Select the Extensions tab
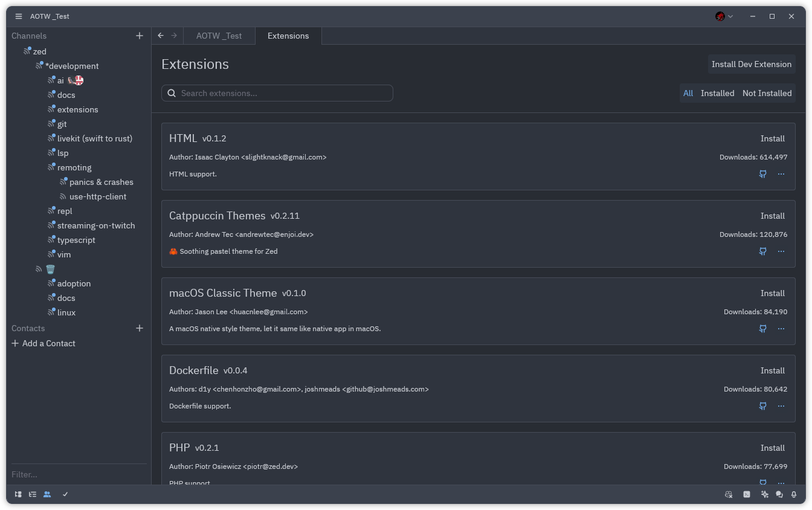Viewport: 812px width, 510px height. pos(288,36)
